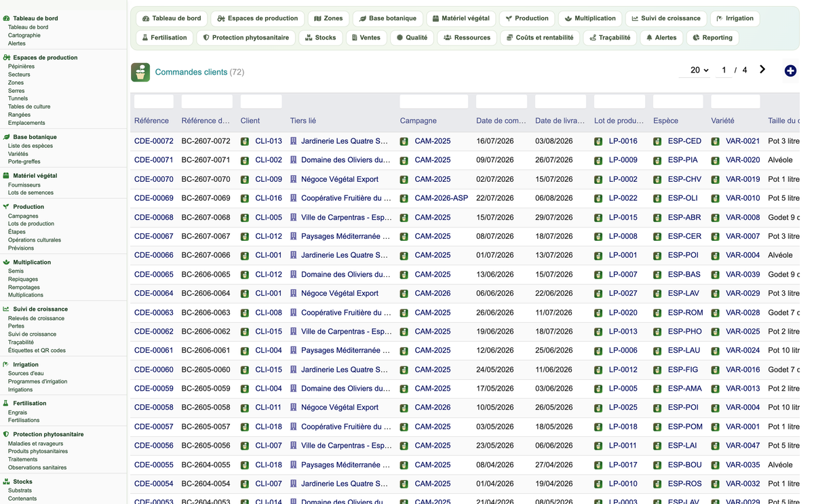Click campaign icon beside CAM-2026-ASP

point(404,199)
